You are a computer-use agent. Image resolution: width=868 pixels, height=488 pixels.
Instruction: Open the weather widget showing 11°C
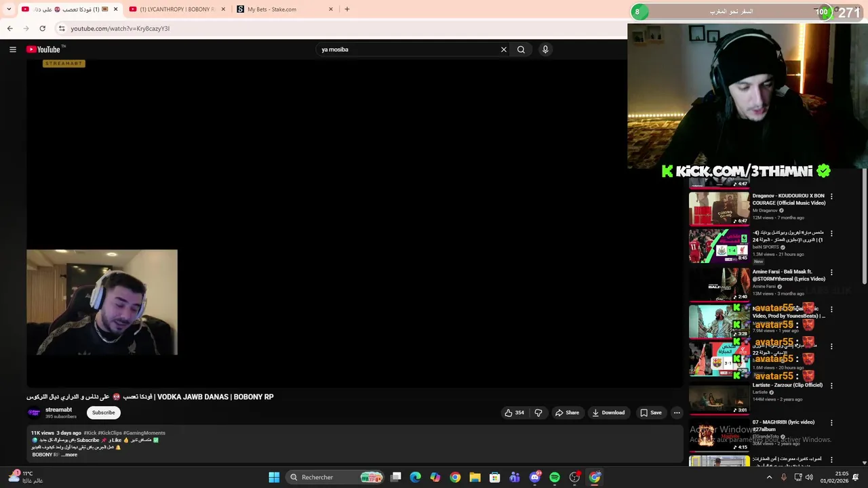[26, 477]
